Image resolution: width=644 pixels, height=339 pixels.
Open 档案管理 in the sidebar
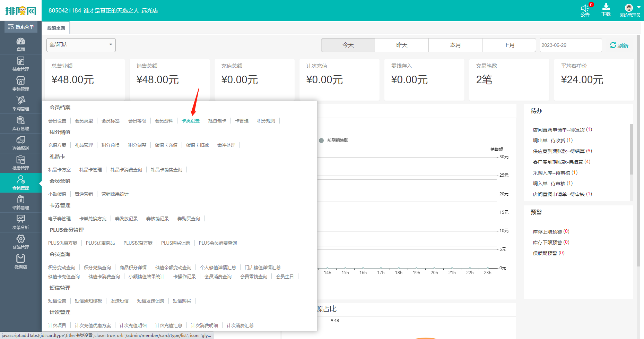click(21, 64)
